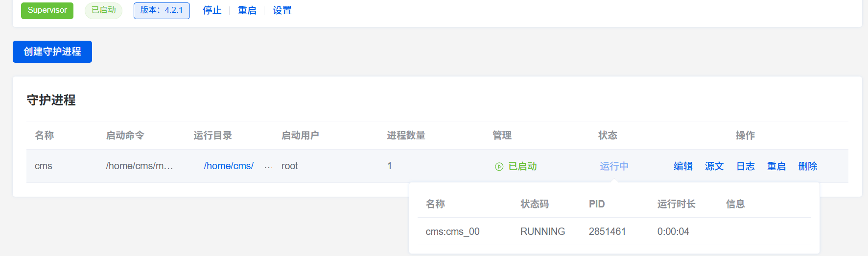
Task: Click the truncated /home/cms/m… startup command
Action: [140, 166]
